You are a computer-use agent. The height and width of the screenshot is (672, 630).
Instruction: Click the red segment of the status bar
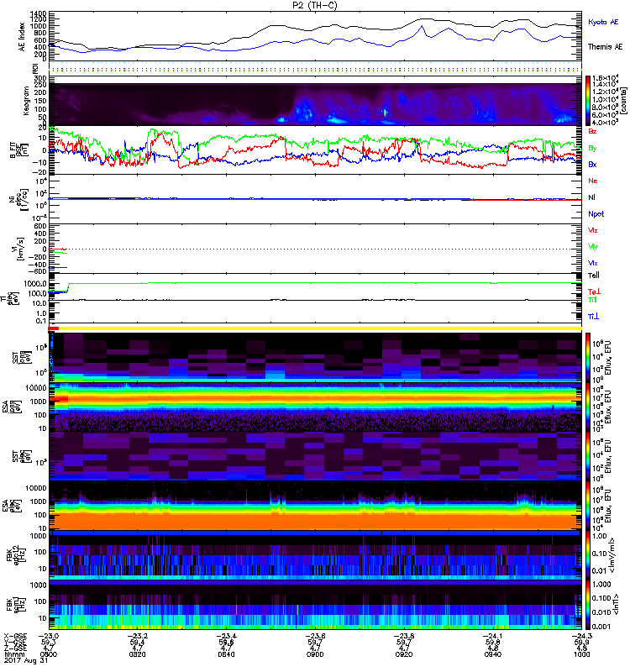point(54,328)
